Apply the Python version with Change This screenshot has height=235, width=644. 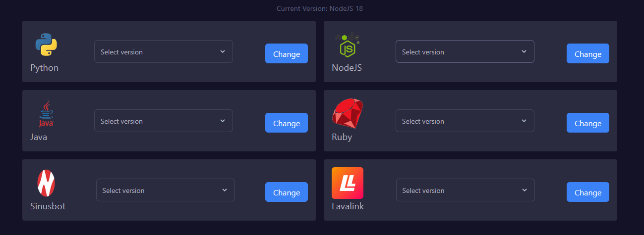coord(287,53)
